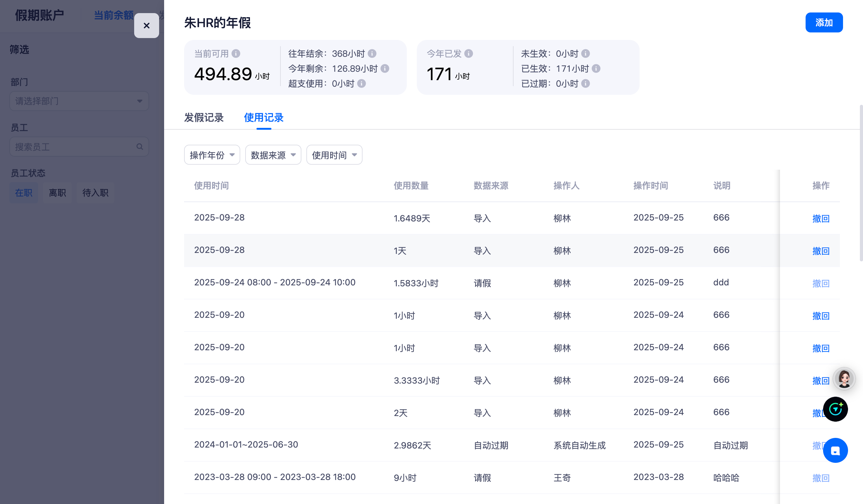Click info icon beside 已过期 0小时
The width and height of the screenshot is (863, 504).
pyautogui.click(x=586, y=84)
